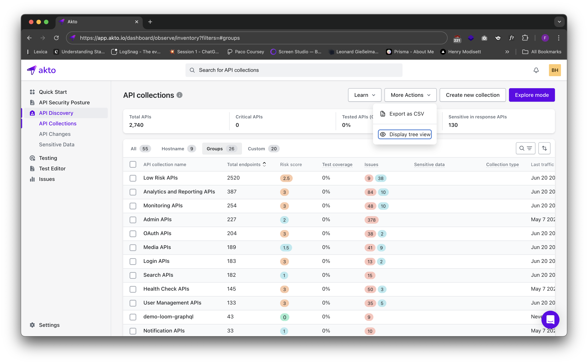Screen dimensions: 588x364
Task: Click the search and filter icon button
Action: click(525, 148)
